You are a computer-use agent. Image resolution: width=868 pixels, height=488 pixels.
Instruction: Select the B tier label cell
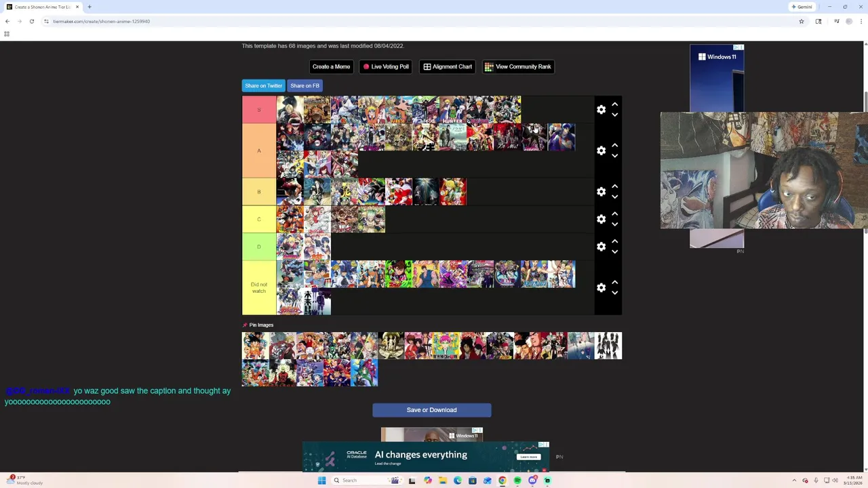click(259, 192)
